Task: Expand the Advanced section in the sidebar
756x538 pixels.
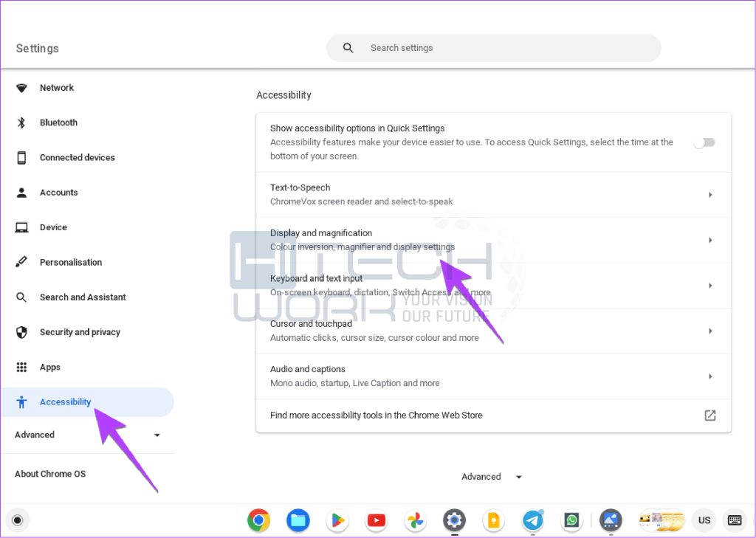Action: click(87, 435)
